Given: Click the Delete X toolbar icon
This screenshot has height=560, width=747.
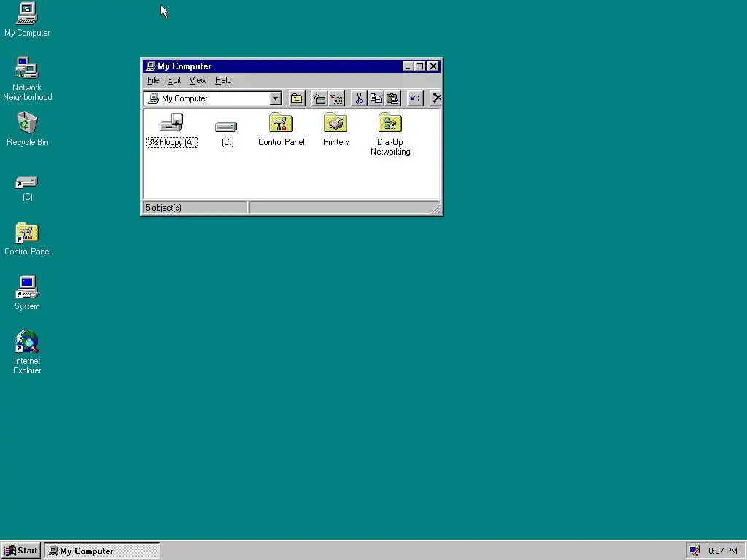Looking at the screenshot, I should pos(436,98).
